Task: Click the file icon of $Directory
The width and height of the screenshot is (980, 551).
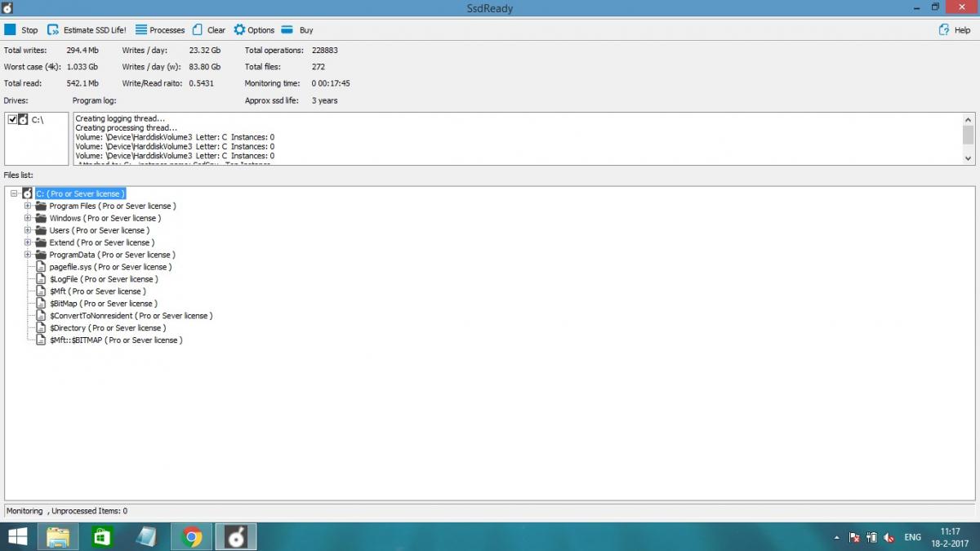Action: (x=41, y=328)
